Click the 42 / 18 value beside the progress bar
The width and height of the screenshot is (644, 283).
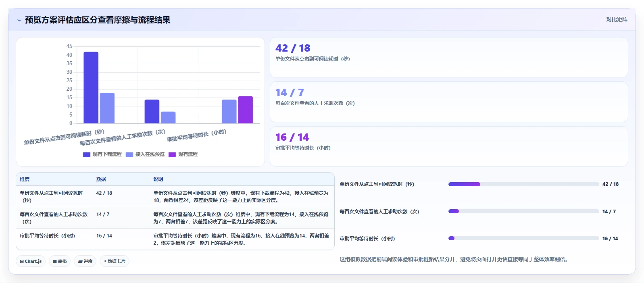611,184
